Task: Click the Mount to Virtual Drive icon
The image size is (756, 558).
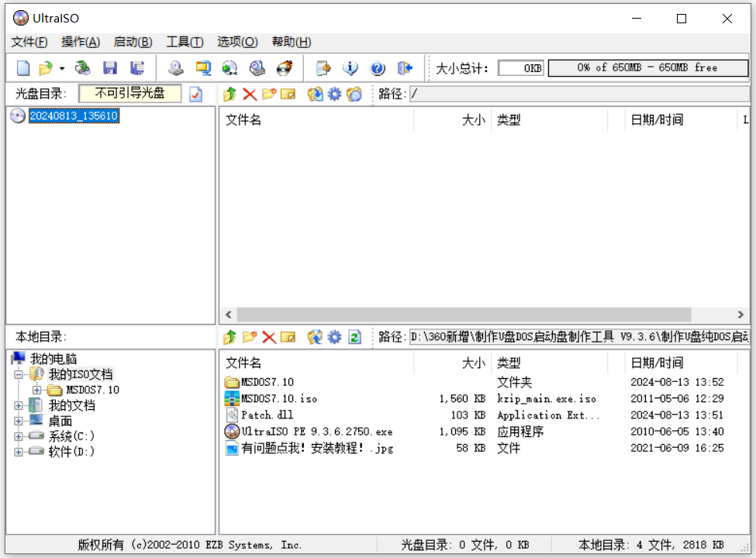Action: pyautogui.click(x=257, y=68)
